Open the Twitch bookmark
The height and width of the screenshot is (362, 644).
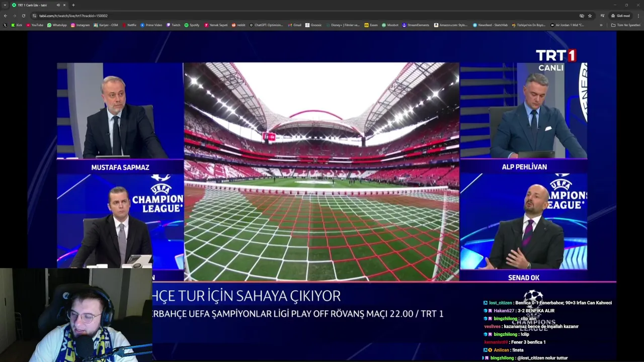tap(173, 25)
